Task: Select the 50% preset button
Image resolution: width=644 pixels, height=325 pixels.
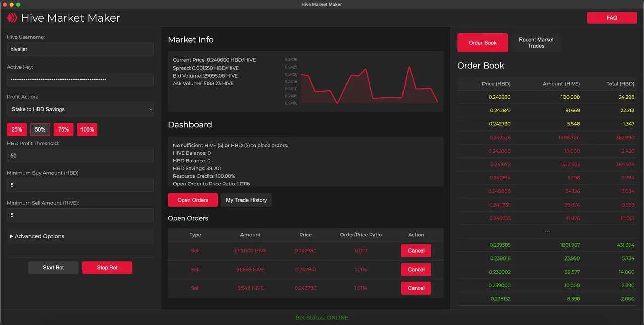Action: tap(40, 129)
